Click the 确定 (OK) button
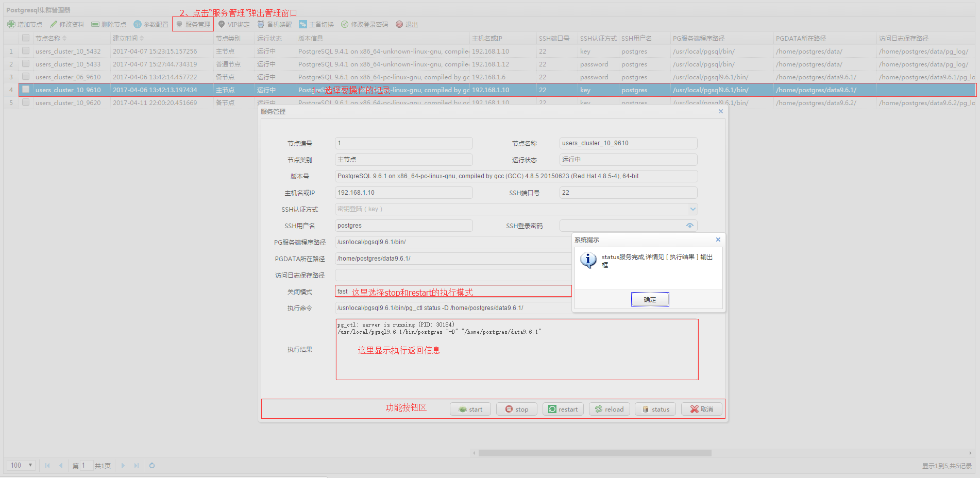Viewport: 980px width, 478px height. click(650, 299)
